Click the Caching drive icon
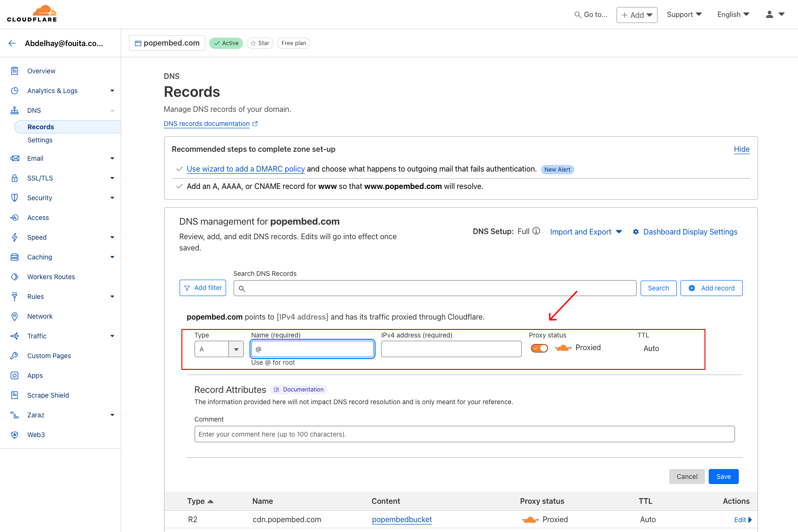This screenshot has width=798, height=532. tap(15, 257)
